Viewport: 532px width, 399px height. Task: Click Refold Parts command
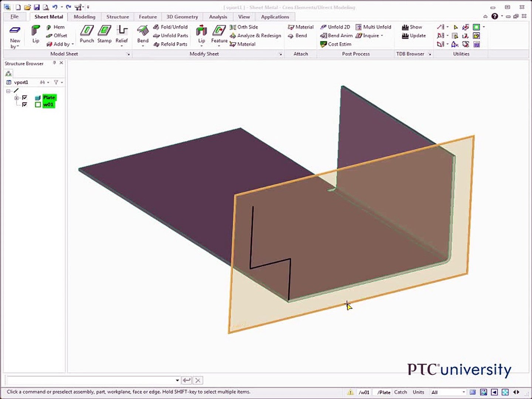click(170, 44)
